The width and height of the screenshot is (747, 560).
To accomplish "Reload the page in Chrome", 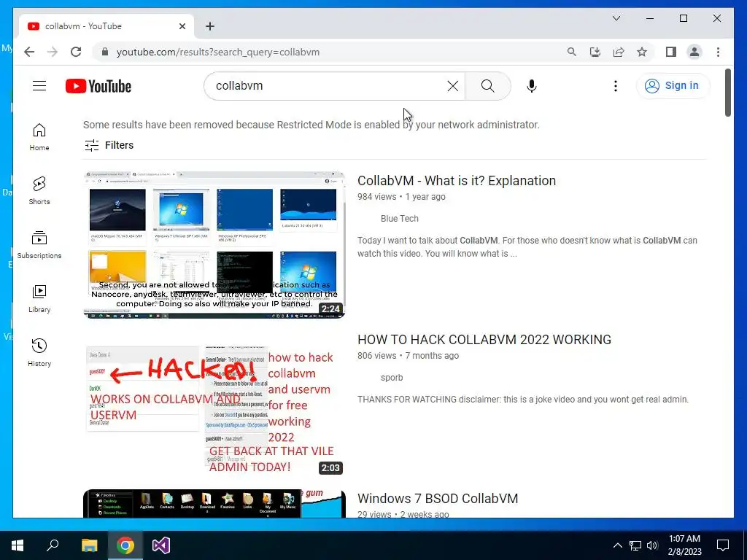I will pos(76,52).
